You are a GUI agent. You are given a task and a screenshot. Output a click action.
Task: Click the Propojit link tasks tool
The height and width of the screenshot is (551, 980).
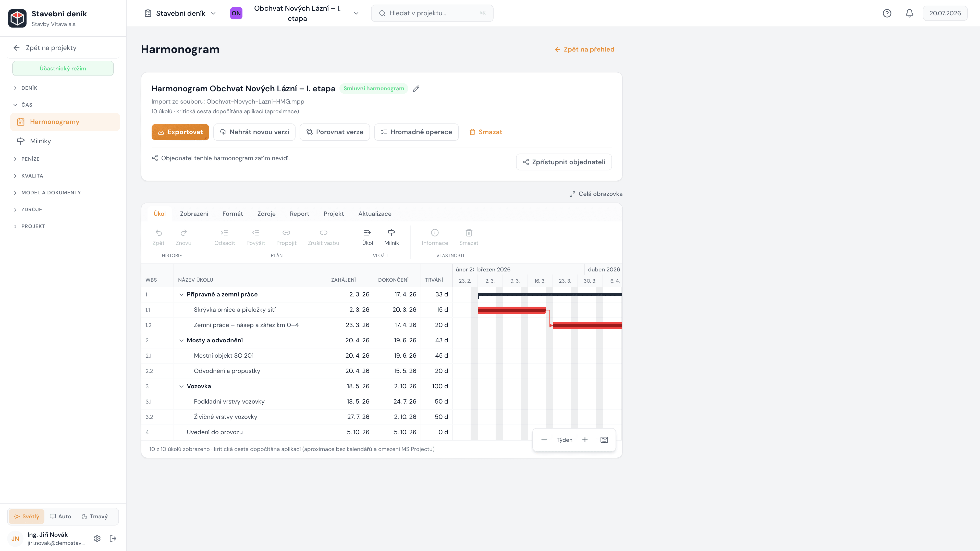(286, 237)
